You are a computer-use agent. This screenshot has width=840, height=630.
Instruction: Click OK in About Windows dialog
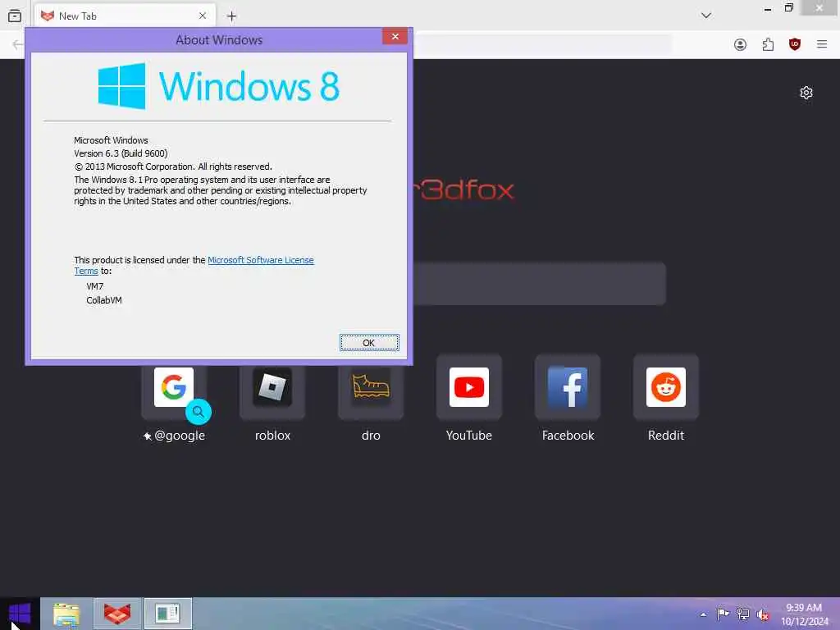click(369, 342)
